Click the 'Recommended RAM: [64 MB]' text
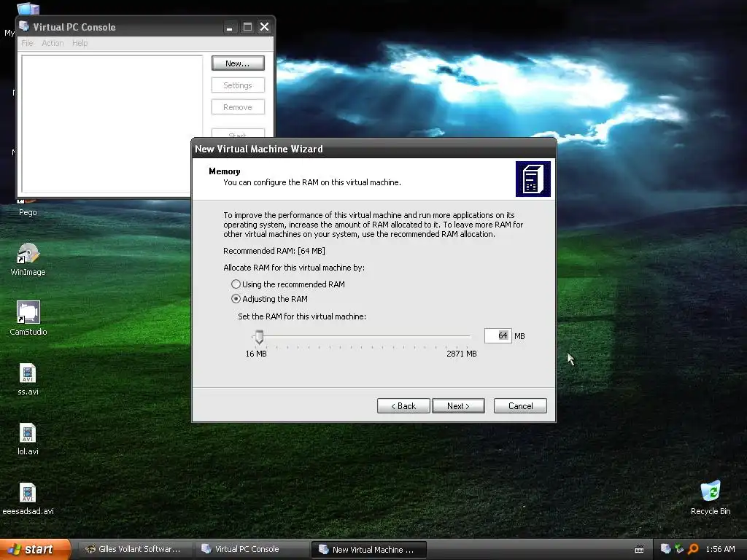The height and width of the screenshot is (560, 747). [274, 251]
